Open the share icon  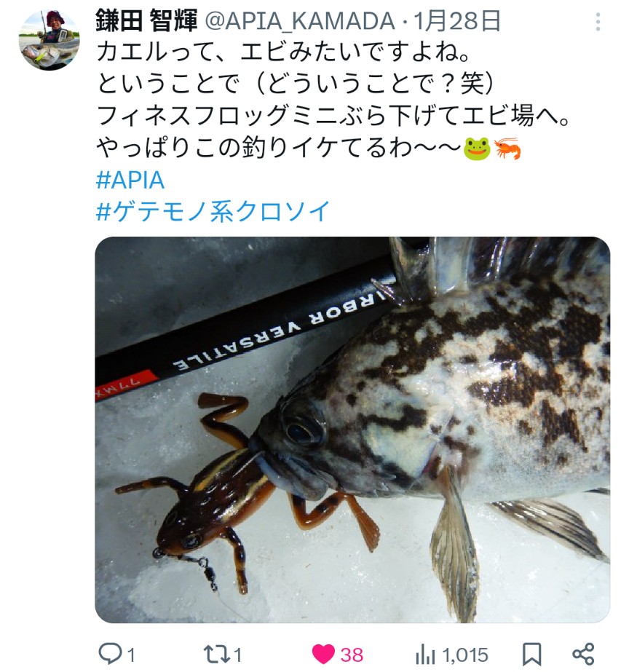click(x=583, y=654)
